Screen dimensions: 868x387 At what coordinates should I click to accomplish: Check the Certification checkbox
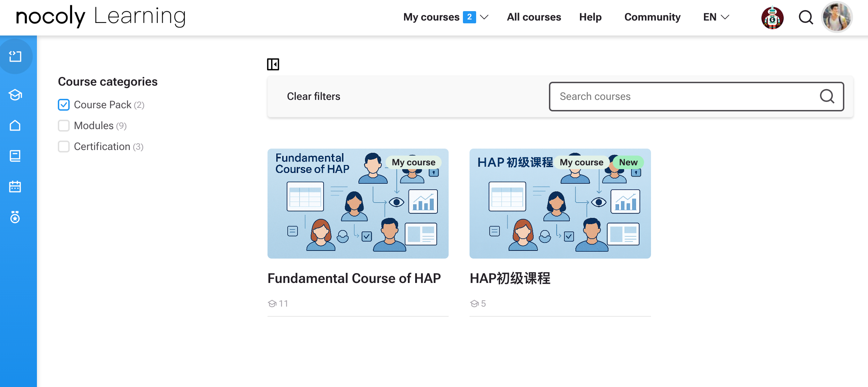pyautogui.click(x=64, y=147)
